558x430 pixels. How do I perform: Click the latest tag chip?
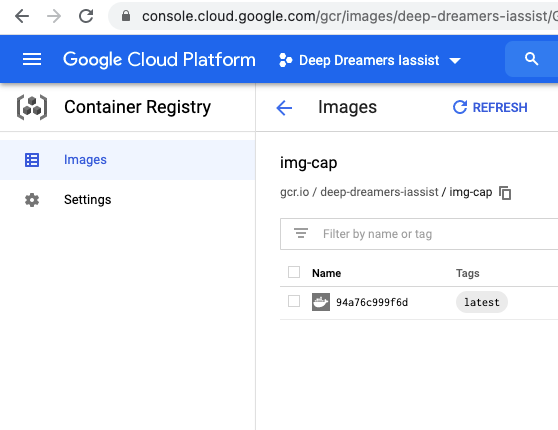coord(482,302)
